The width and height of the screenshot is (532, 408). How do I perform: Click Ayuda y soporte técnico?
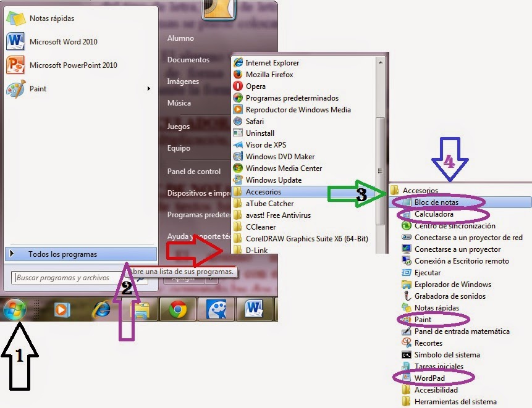195,236
